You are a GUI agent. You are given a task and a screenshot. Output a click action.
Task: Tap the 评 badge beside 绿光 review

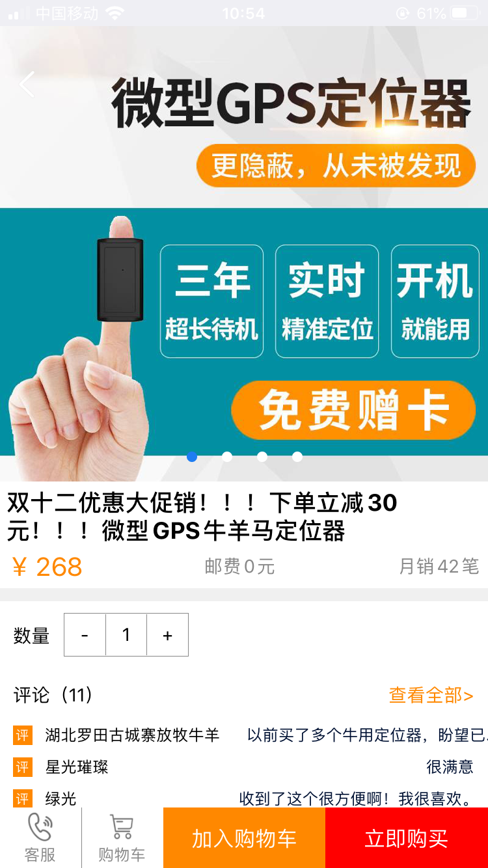click(x=23, y=798)
